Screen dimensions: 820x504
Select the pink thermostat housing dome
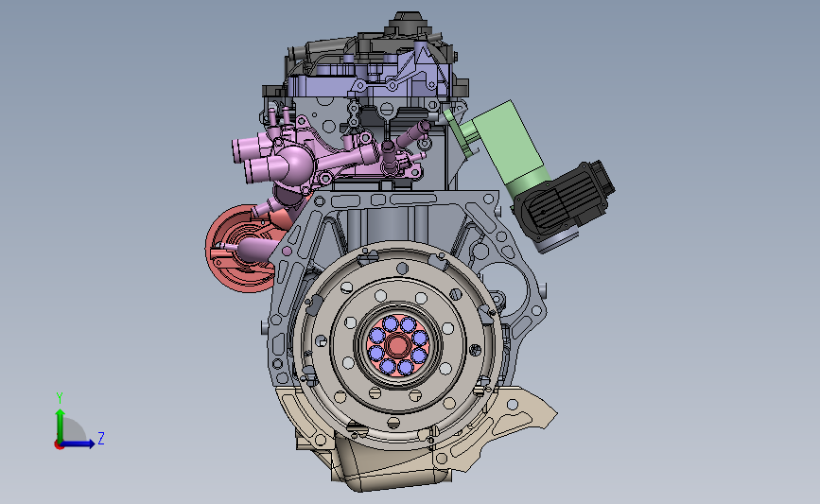tap(294, 165)
